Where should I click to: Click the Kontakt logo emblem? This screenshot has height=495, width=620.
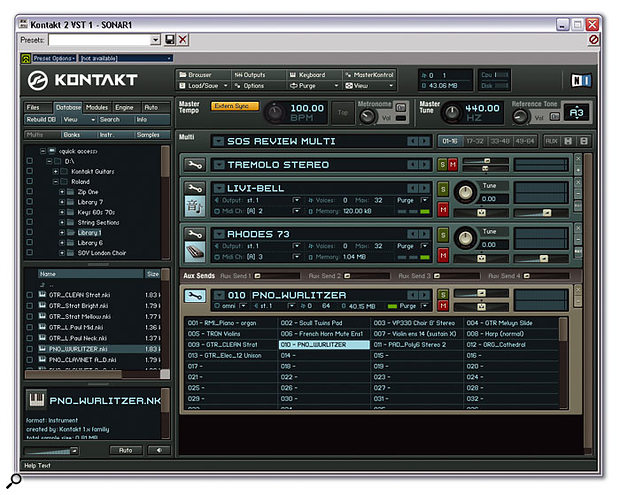pyautogui.click(x=38, y=80)
